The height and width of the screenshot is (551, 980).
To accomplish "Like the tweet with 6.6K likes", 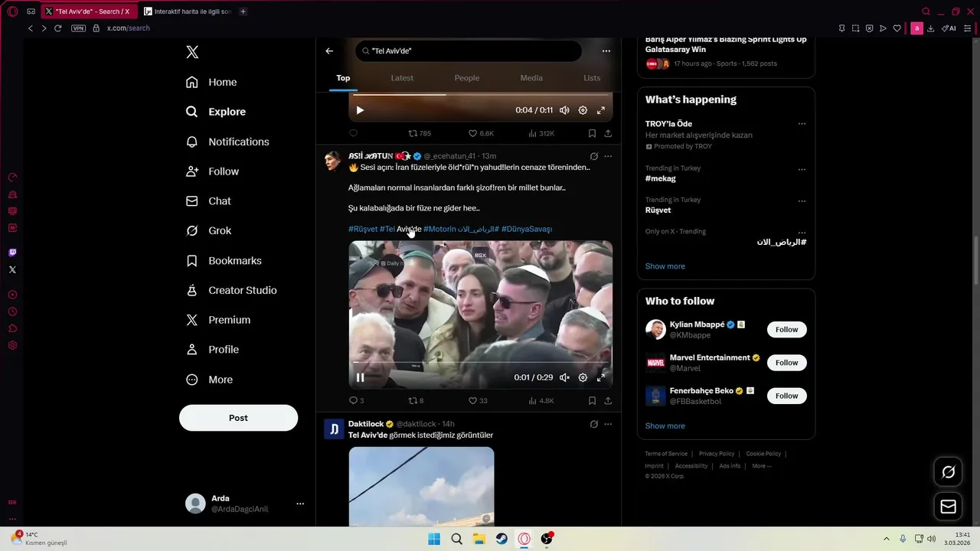I will [x=481, y=133].
